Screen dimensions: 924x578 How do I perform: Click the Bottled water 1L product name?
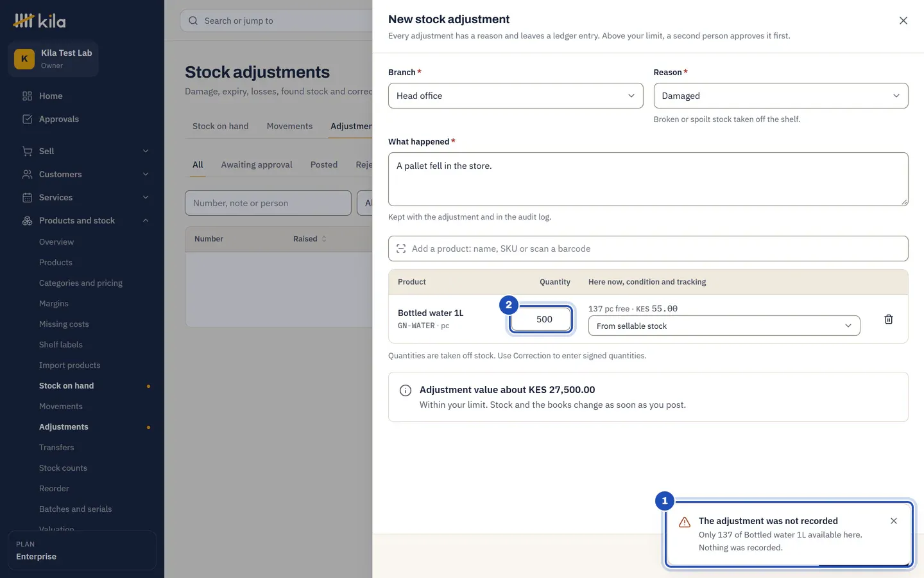(x=431, y=313)
